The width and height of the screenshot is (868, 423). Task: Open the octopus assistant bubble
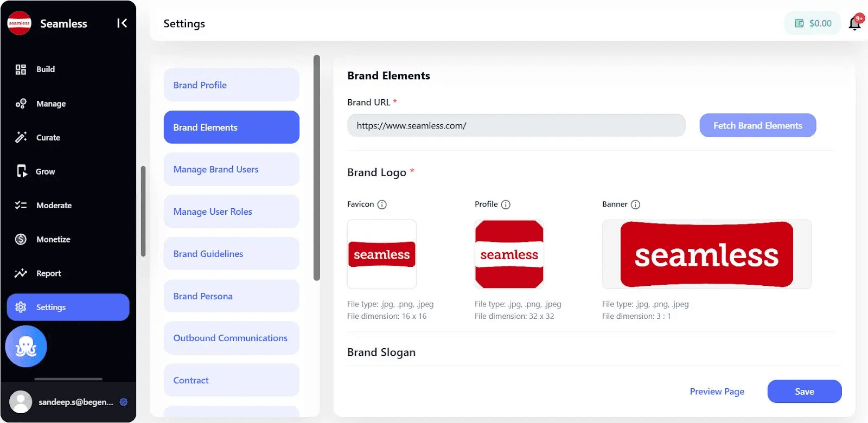click(x=26, y=347)
